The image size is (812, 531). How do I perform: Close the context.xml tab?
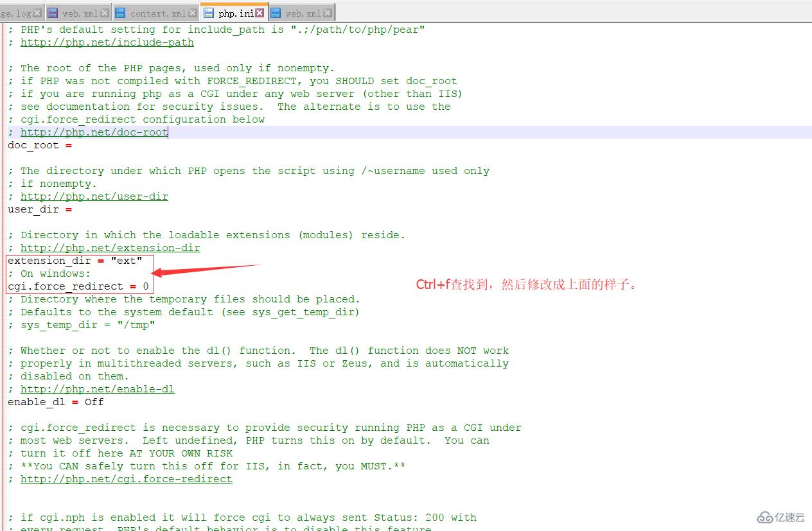(x=192, y=13)
